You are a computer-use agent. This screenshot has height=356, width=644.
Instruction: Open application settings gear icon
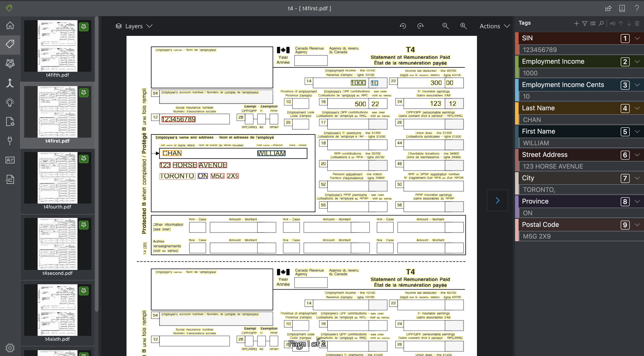10,348
